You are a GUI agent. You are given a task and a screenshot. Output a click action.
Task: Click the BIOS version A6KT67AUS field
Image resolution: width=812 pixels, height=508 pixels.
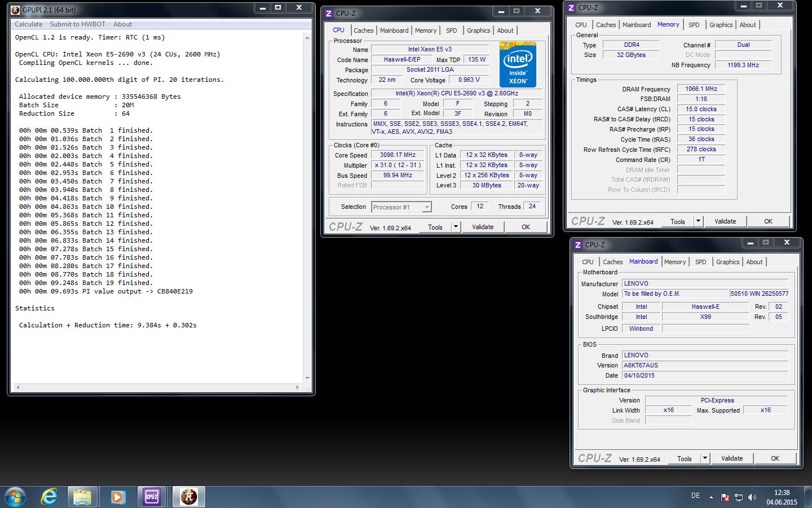(x=705, y=365)
